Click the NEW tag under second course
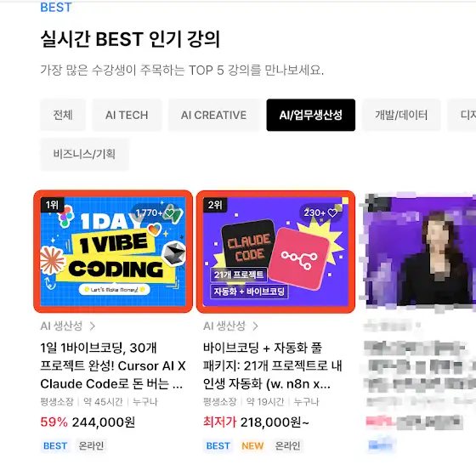This screenshot has height=476, width=476. (252, 445)
